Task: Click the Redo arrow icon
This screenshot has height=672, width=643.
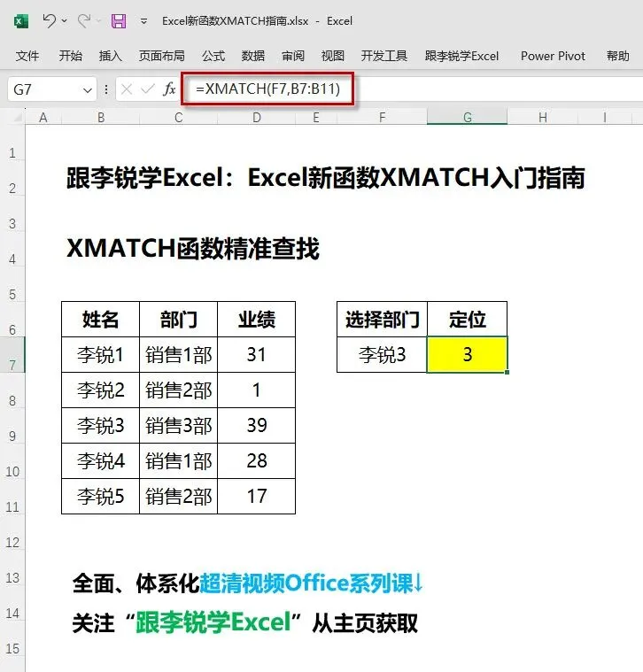Action: coord(84,20)
